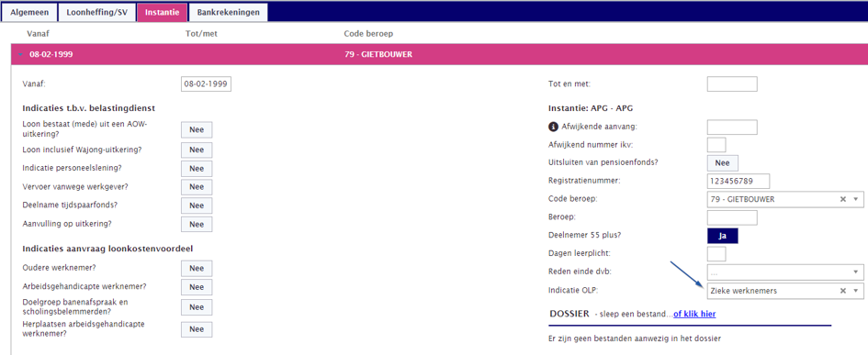This screenshot has width=868, height=355.
Task: Open the Bankrekeningen tab
Action: [x=228, y=12]
